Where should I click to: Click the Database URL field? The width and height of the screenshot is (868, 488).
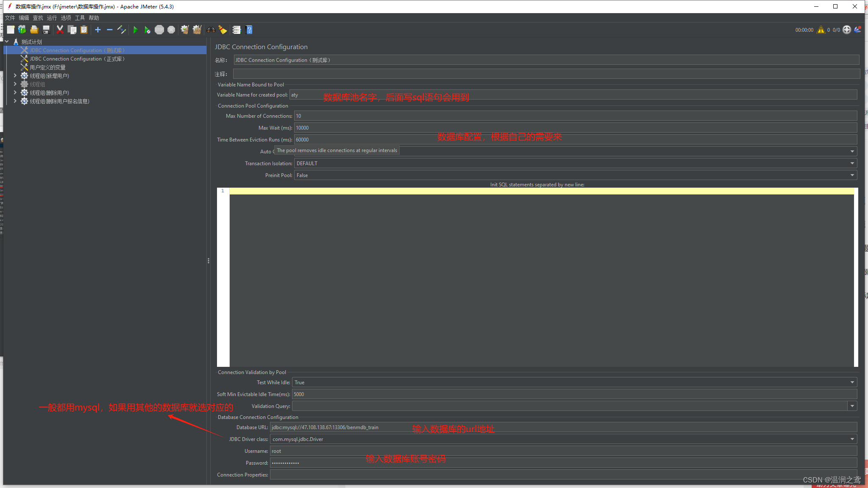click(x=563, y=427)
